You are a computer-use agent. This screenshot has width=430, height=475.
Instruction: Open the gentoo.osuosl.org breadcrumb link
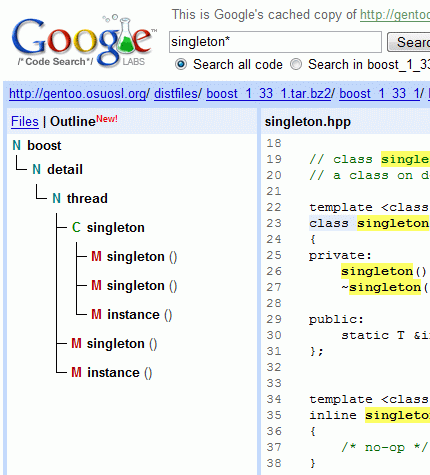coord(77,94)
